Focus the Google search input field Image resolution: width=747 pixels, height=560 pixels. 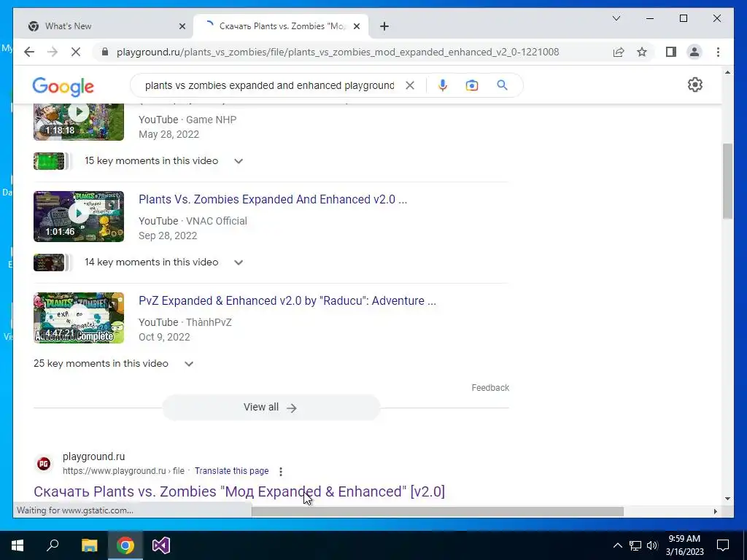[x=269, y=85]
